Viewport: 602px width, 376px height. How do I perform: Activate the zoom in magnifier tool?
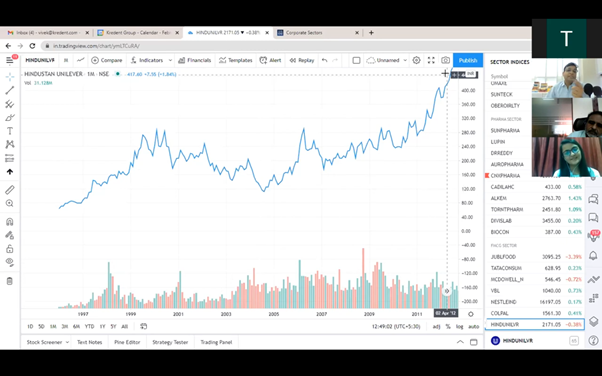[10, 204]
